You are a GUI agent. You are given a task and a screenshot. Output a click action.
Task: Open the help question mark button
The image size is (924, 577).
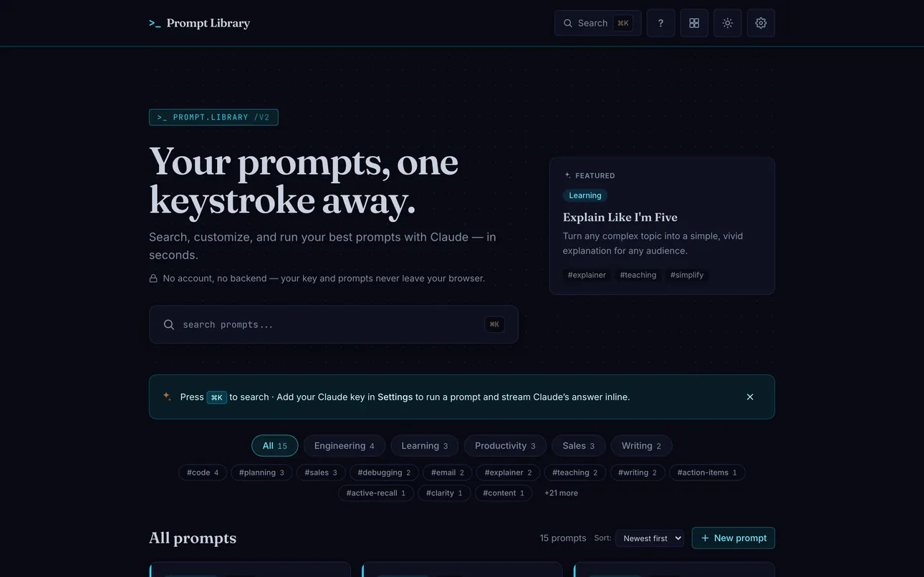pyautogui.click(x=660, y=23)
